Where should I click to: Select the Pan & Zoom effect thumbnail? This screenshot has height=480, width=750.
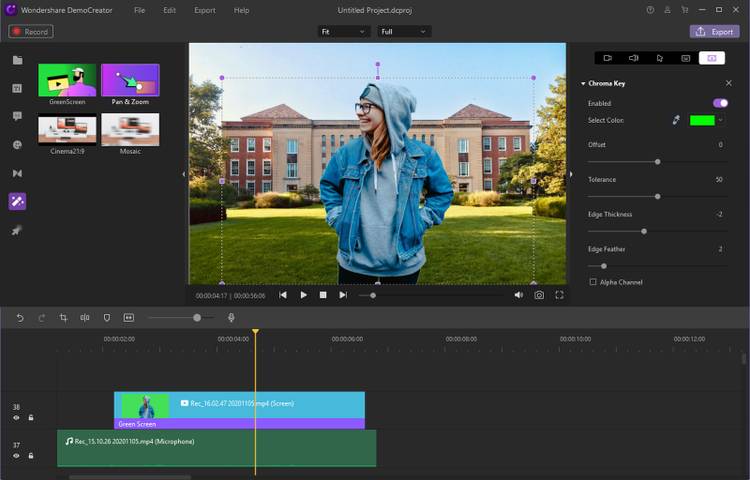coord(130,80)
